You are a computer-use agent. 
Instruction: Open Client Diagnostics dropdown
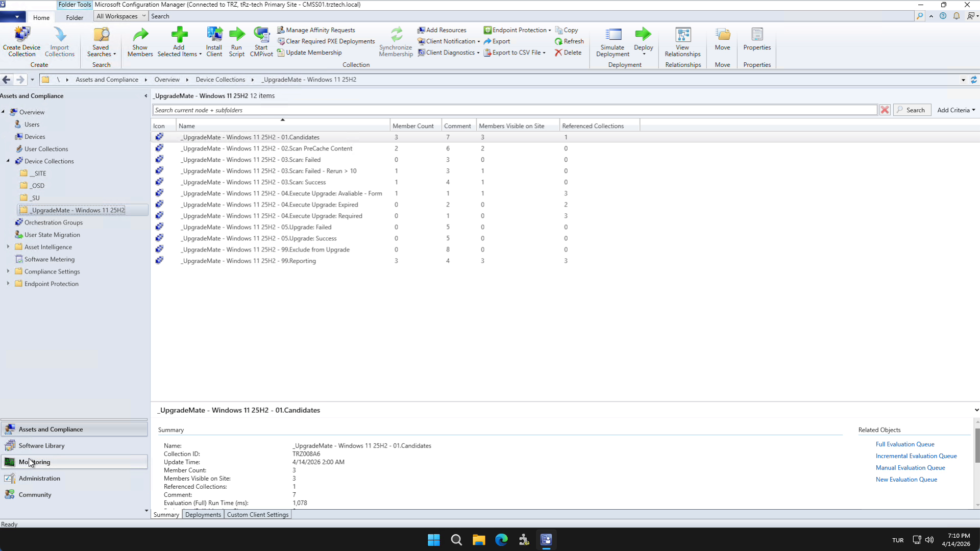point(449,53)
